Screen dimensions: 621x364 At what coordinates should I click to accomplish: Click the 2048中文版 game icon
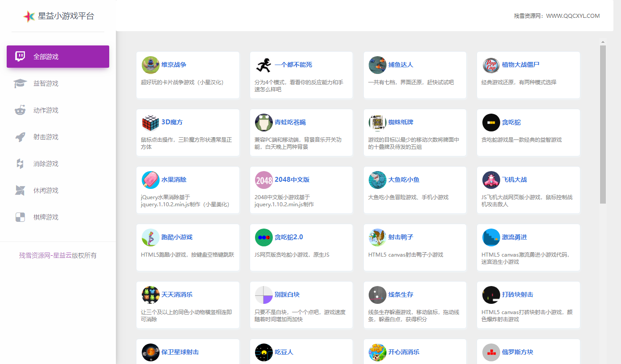pos(263,180)
